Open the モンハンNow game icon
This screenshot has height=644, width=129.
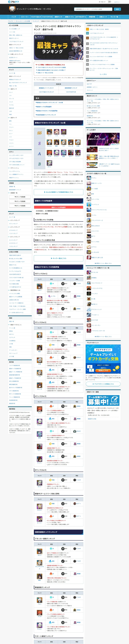click(x=89, y=241)
